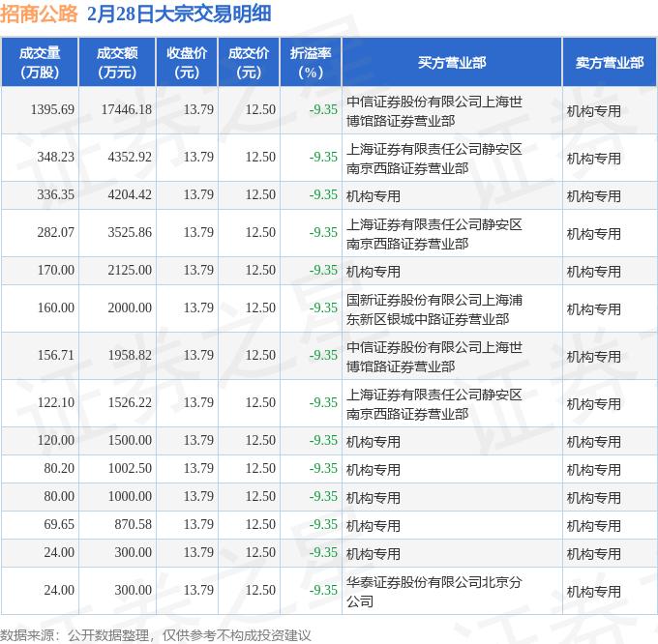Click the 2月28日大宗交易明细 title text

[x=179, y=14]
